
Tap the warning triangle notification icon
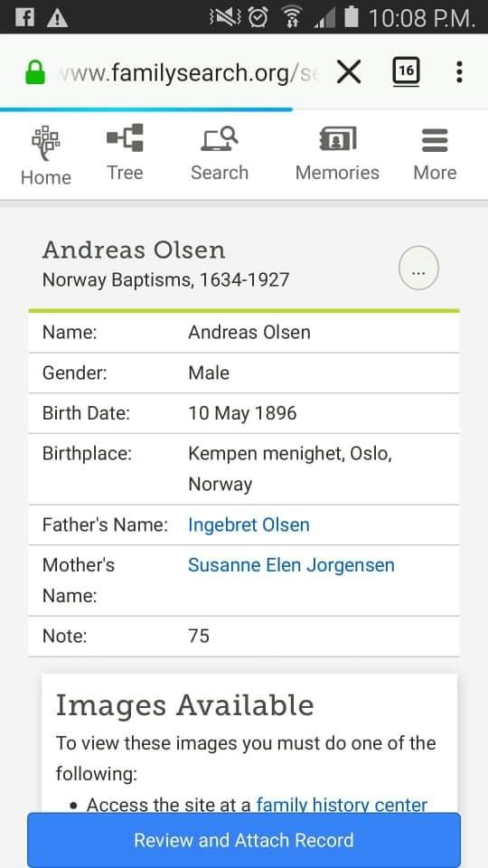(x=58, y=18)
